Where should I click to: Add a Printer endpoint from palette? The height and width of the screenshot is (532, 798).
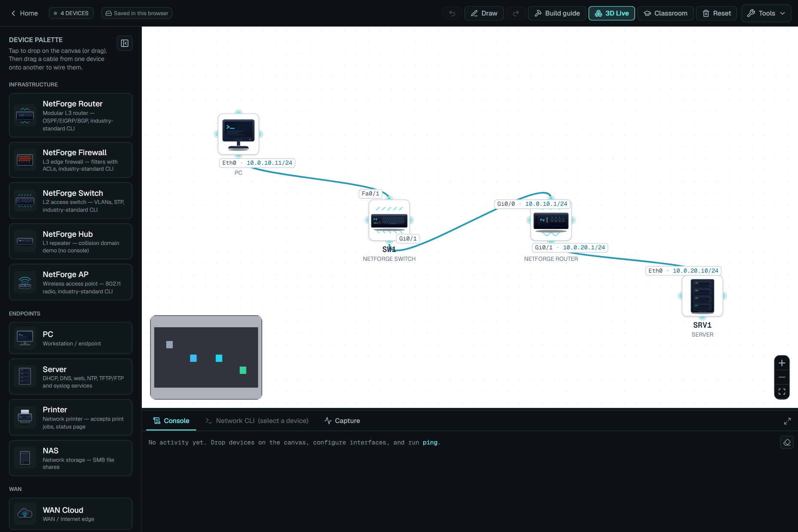(x=71, y=417)
